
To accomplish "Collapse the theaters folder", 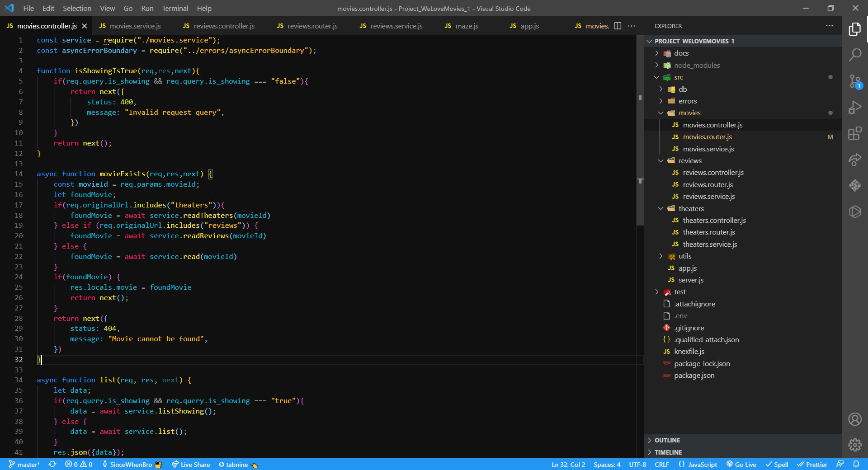I will 691,208.
